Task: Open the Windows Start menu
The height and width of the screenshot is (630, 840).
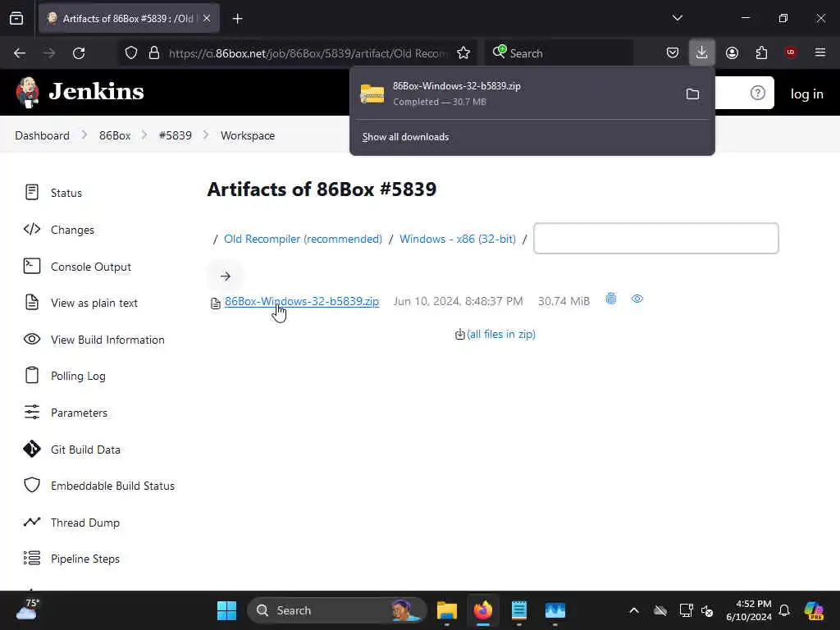Action: [226, 610]
